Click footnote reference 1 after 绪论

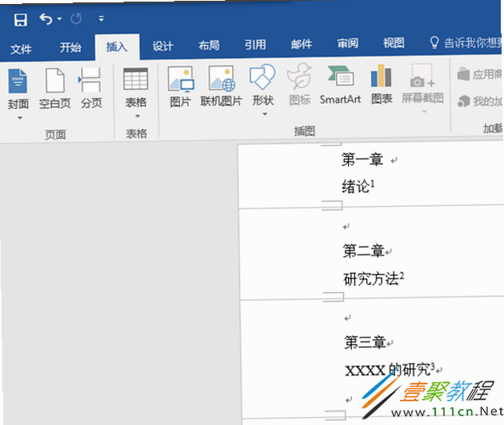pyautogui.click(x=372, y=183)
